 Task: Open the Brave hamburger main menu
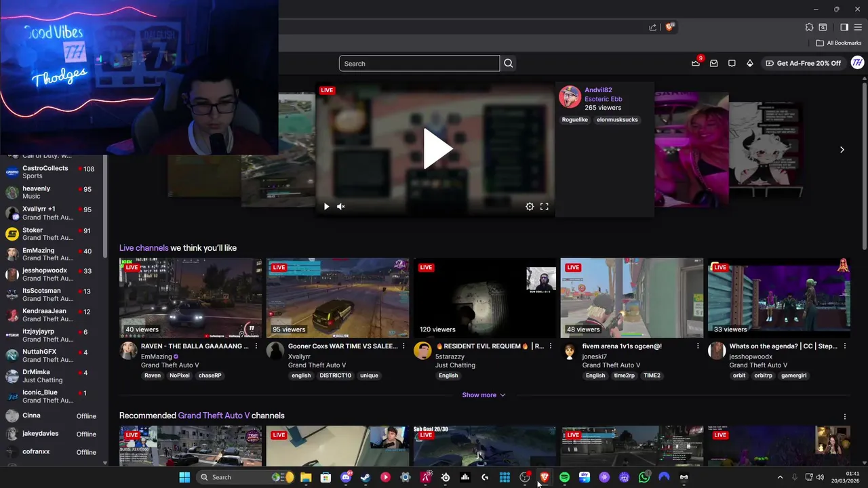tap(858, 27)
